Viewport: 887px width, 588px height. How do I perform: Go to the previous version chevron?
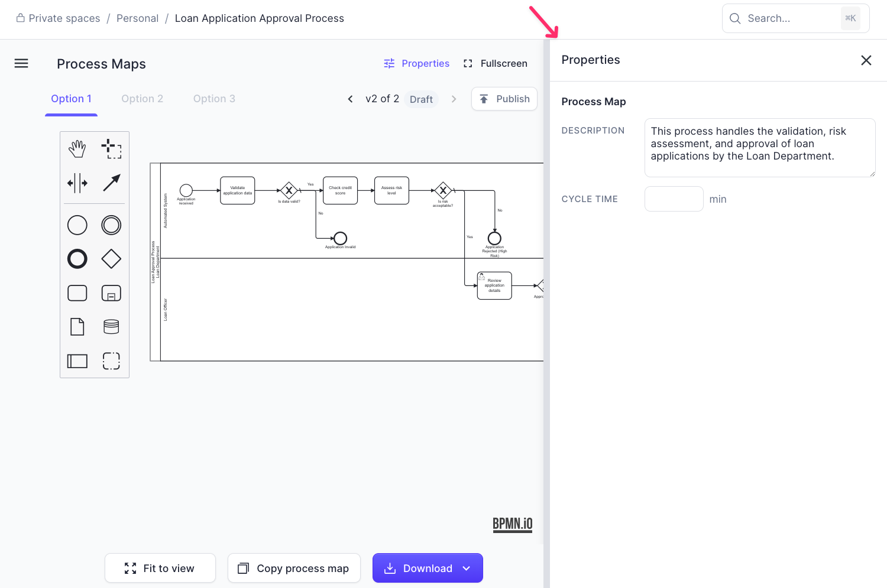350,99
